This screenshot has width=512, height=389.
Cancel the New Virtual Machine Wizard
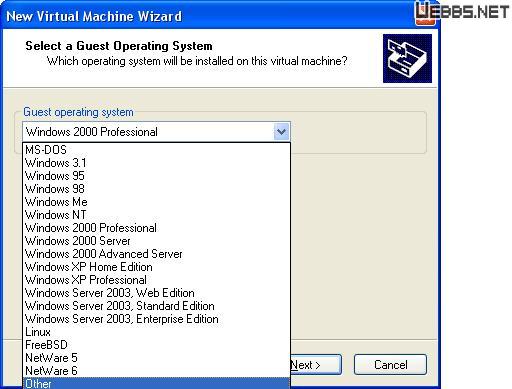pos(390,365)
